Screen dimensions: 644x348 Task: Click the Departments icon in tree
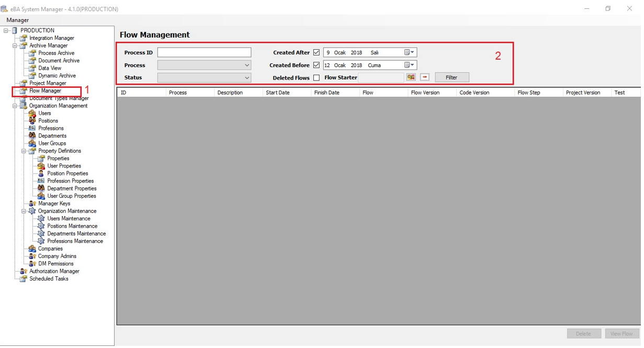pyautogui.click(x=32, y=136)
